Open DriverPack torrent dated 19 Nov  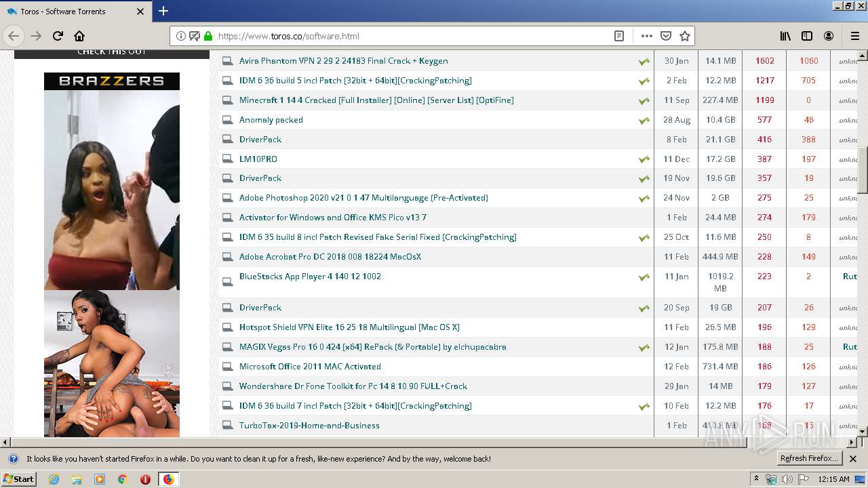click(260, 178)
